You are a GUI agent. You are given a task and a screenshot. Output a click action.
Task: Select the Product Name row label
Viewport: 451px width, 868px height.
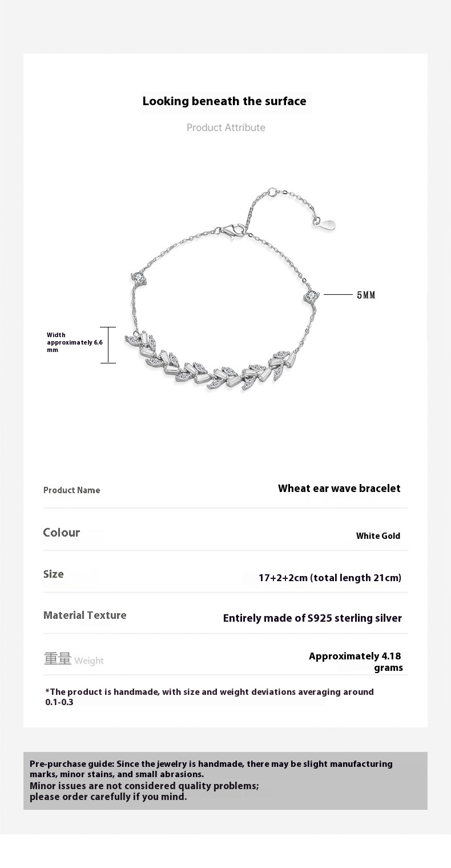[x=72, y=490]
